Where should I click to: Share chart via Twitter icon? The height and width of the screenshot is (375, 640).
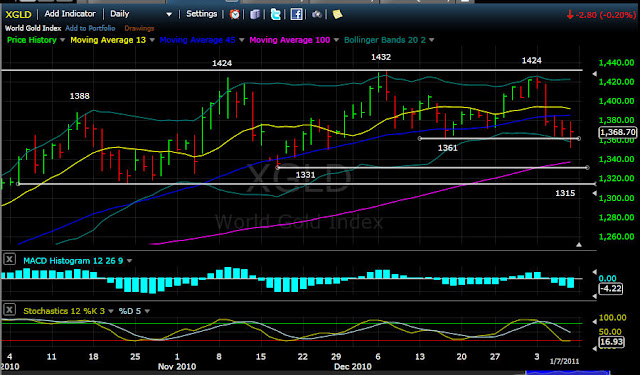click(x=276, y=14)
